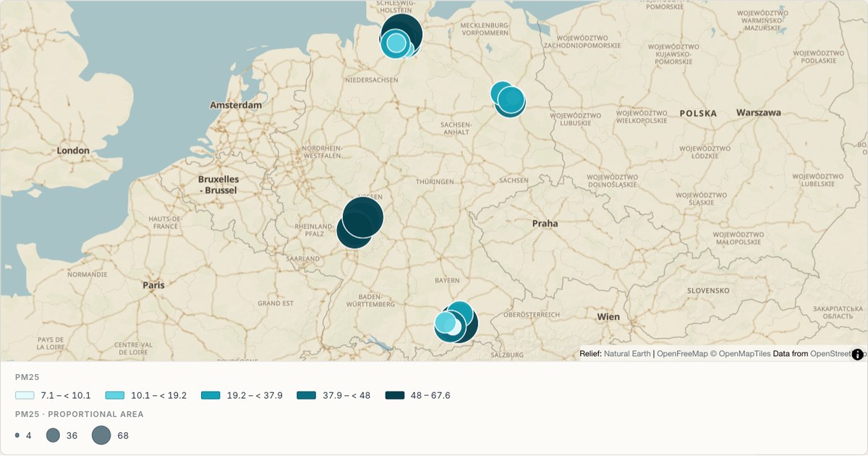Screen dimensions: 868x456
Task: Click the GRAND EST region label
Action: pos(276,303)
